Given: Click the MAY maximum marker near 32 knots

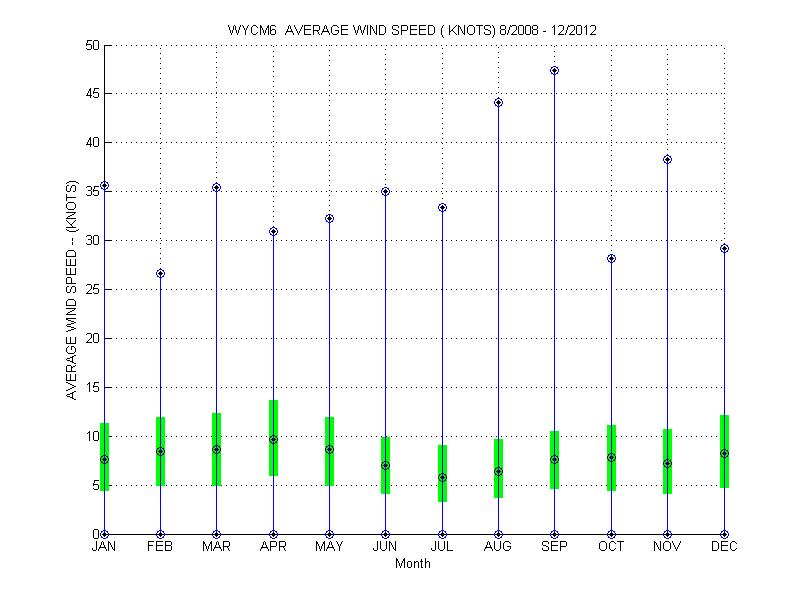Looking at the screenshot, I should (330, 219).
